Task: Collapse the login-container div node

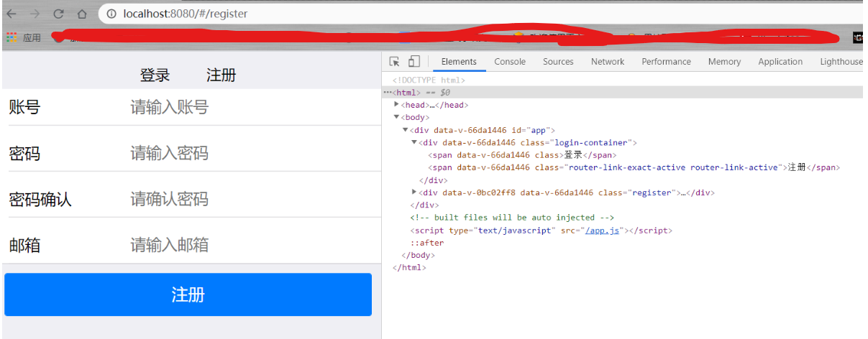Action: pos(414,142)
